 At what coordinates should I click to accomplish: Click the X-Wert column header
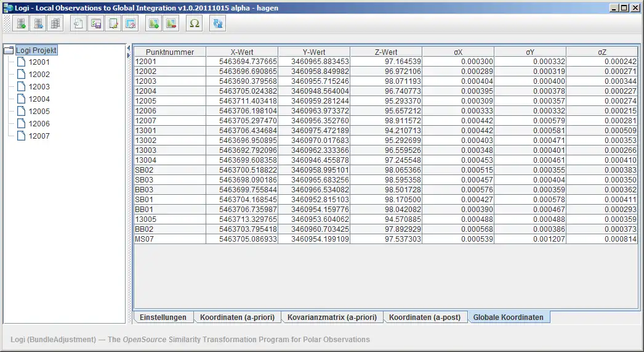point(242,52)
